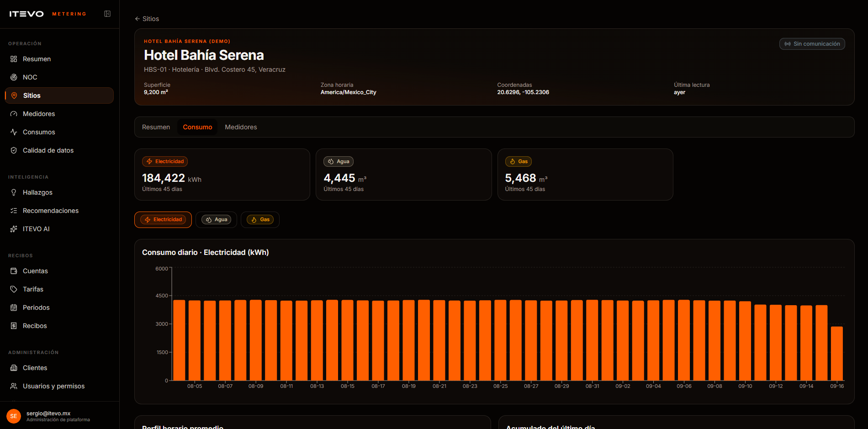Viewport: 868px width, 429px height.
Task: Open Consumos activity icon in sidebar
Action: click(x=14, y=132)
